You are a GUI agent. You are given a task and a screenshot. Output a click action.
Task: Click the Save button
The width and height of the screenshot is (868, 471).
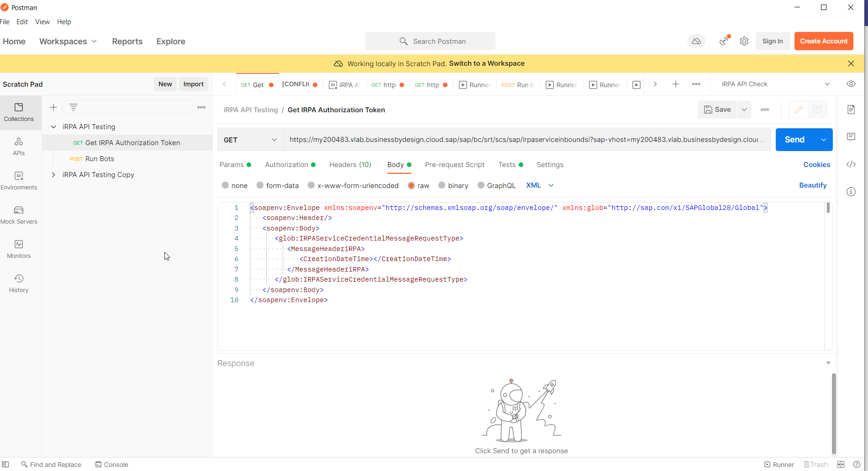click(x=717, y=110)
